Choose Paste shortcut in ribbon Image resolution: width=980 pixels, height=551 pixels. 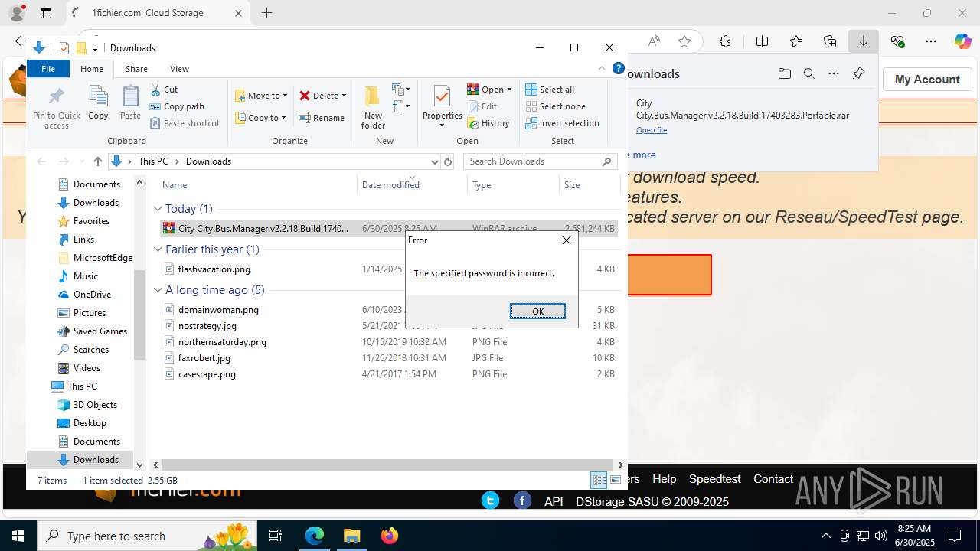185,123
